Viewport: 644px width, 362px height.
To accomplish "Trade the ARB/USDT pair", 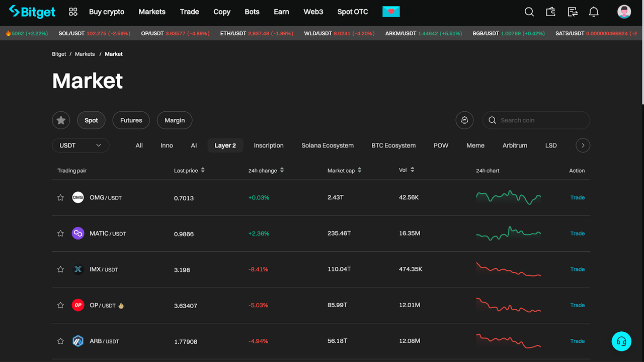I will tap(577, 341).
